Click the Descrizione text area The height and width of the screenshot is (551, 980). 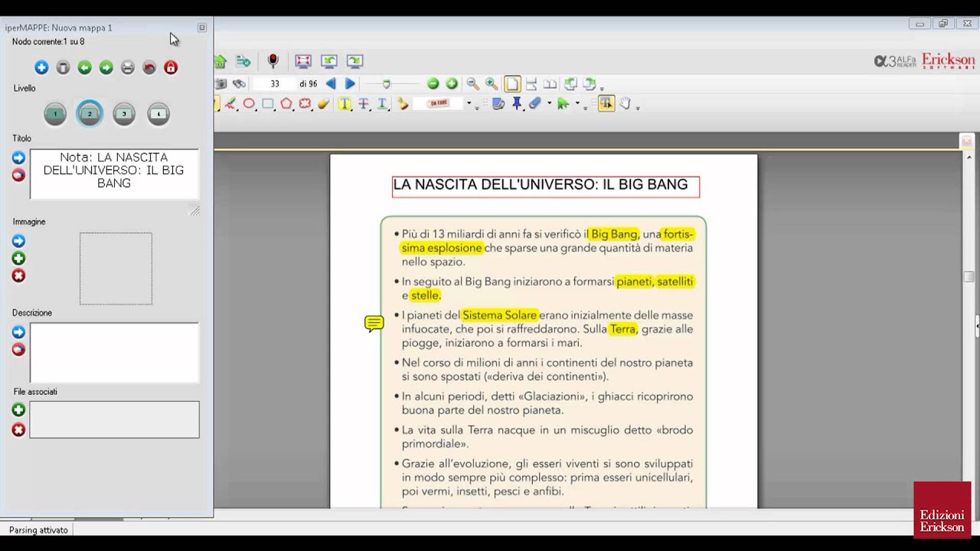pyautogui.click(x=114, y=353)
